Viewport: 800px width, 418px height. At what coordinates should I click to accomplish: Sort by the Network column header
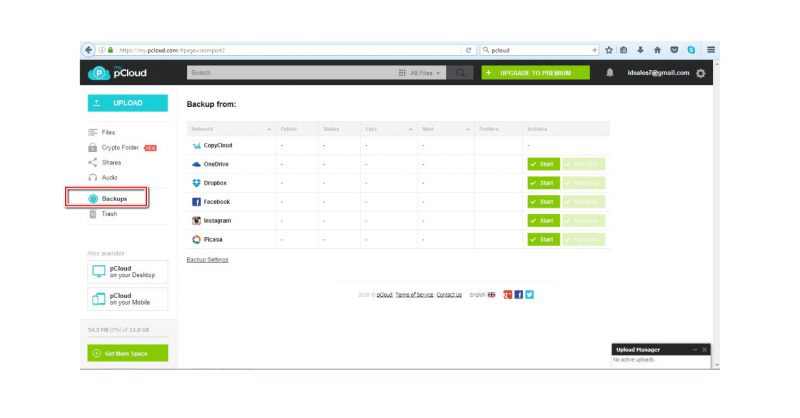tap(231, 129)
